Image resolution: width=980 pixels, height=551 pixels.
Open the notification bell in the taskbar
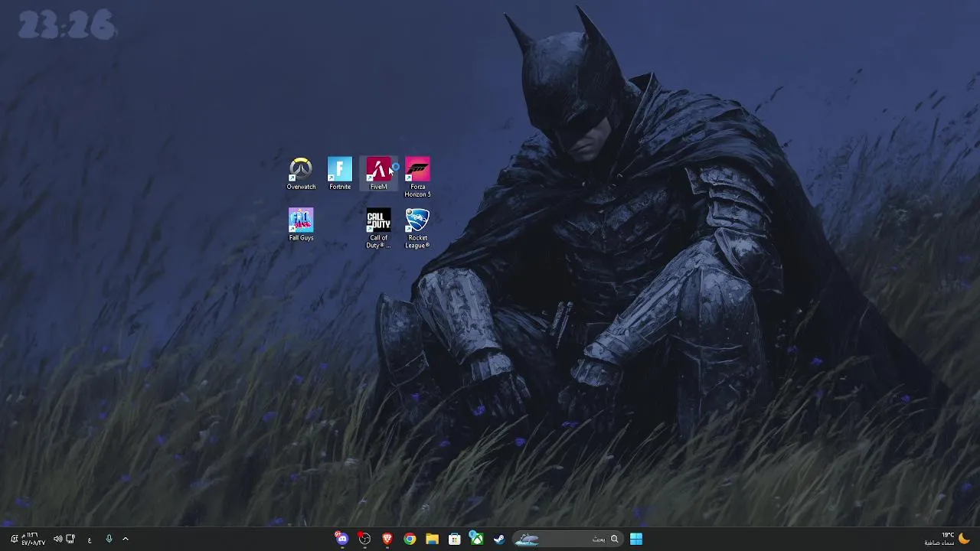(14, 539)
